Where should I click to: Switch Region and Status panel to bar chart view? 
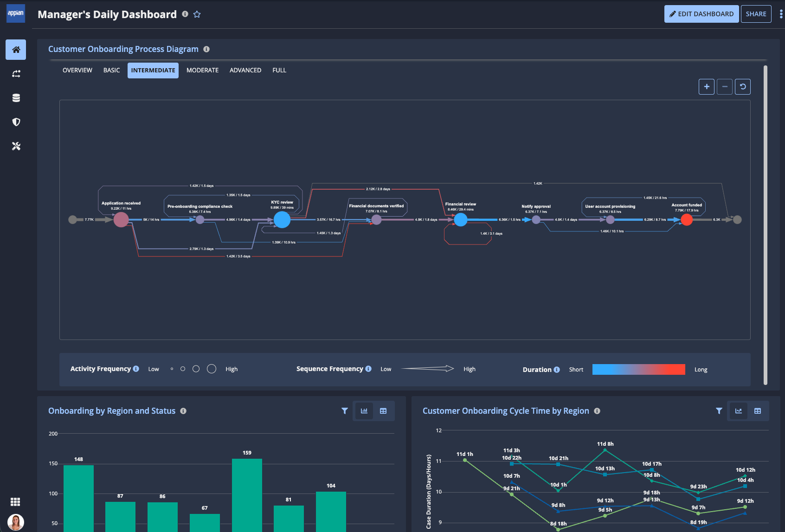pos(364,411)
